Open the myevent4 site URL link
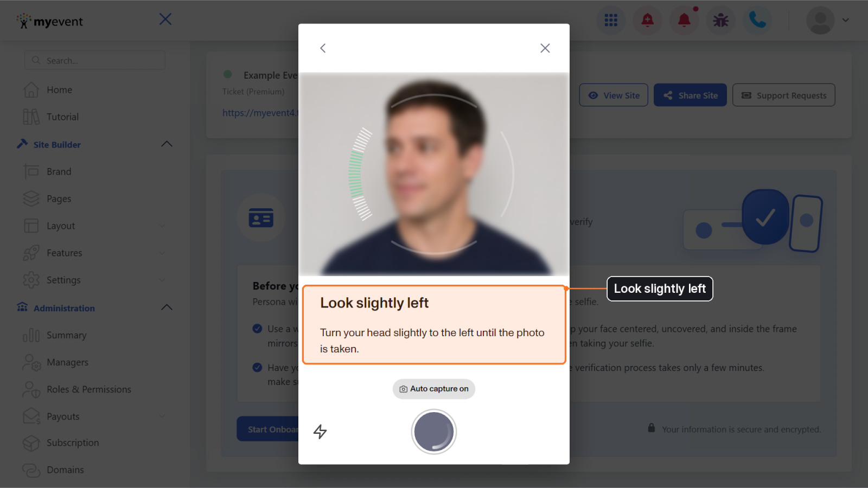Viewport: 868px width, 488px height. pos(260,113)
